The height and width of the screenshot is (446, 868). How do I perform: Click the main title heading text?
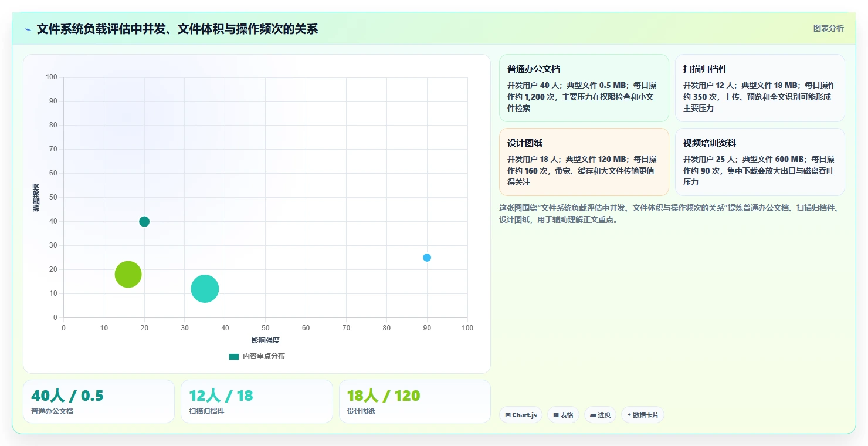click(177, 29)
